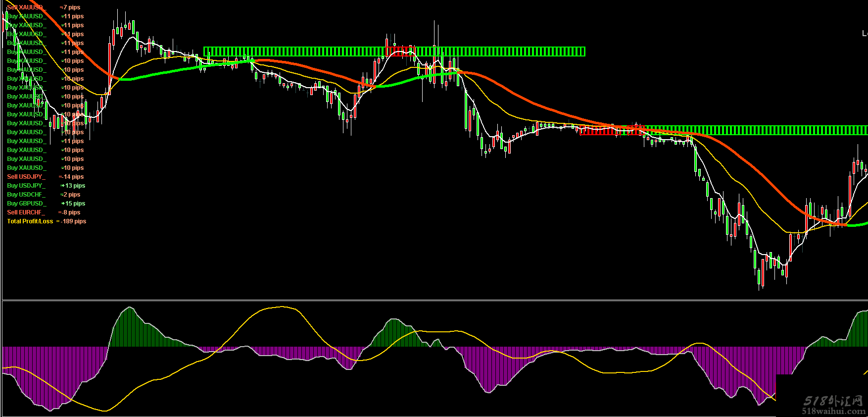This screenshot has height=417, width=868.
Task: Click the -2 pips USDCHF result
Action: (x=72, y=195)
